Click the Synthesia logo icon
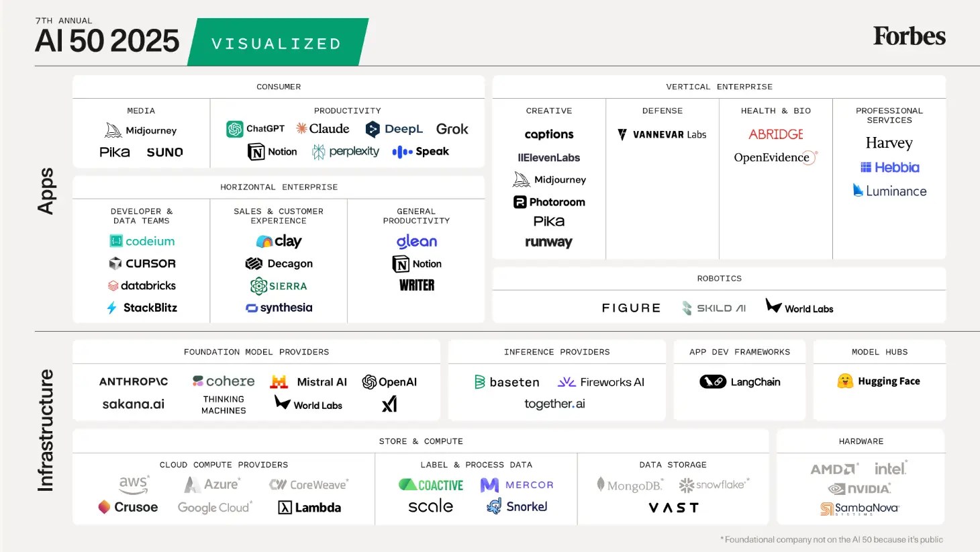 pyautogui.click(x=252, y=308)
